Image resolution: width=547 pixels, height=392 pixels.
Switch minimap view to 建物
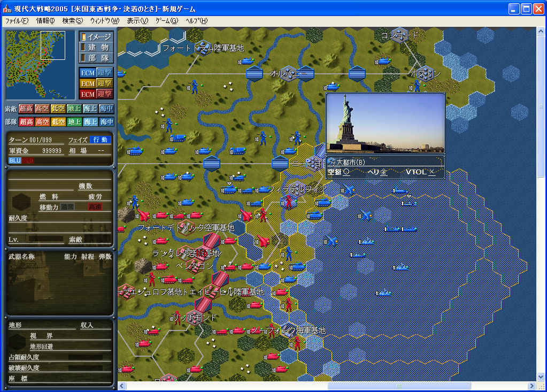pos(95,47)
